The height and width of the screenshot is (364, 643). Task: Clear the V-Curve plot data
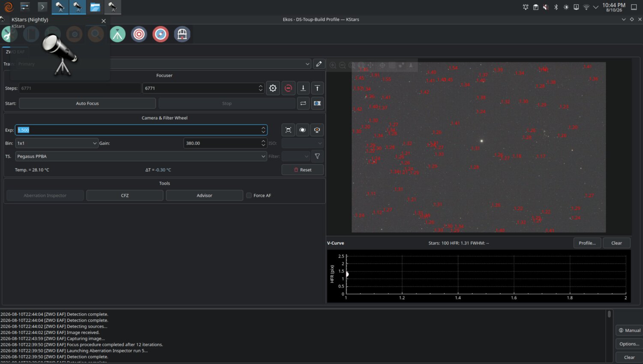click(x=616, y=243)
